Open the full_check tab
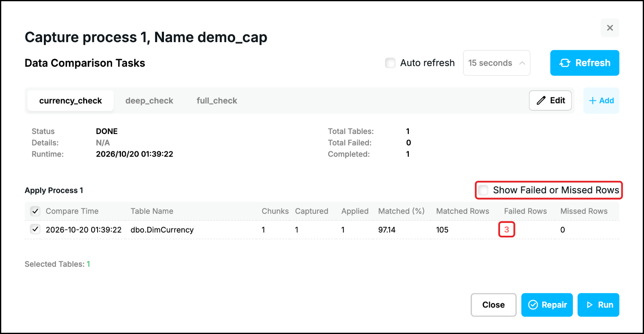Image resolution: width=644 pixels, height=334 pixels. tap(217, 101)
